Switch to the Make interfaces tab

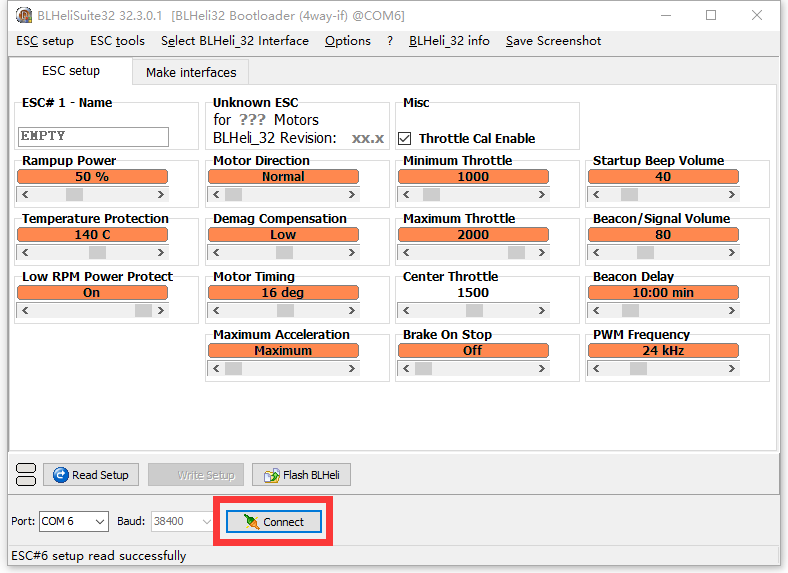point(191,72)
